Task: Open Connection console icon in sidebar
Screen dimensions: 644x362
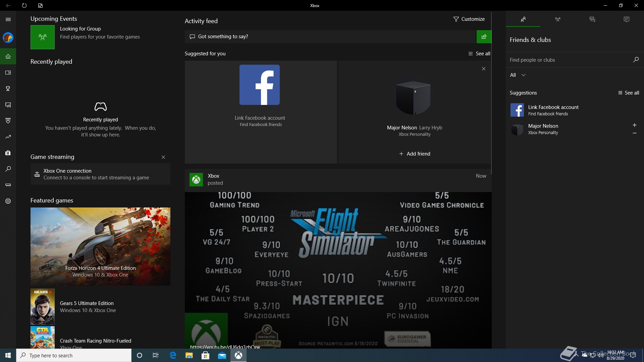Action: [8, 185]
